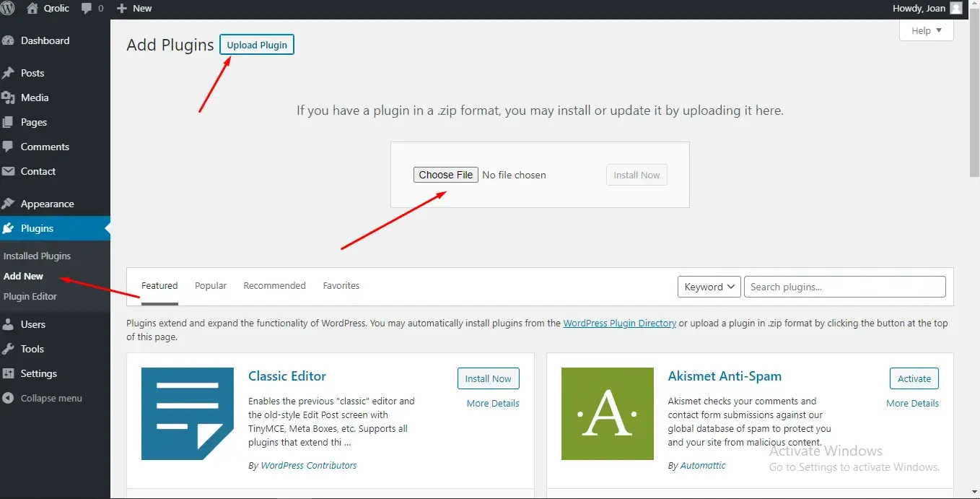
Task: Open the WordPress Plugin Directory link
Action: tap(619, 324)
